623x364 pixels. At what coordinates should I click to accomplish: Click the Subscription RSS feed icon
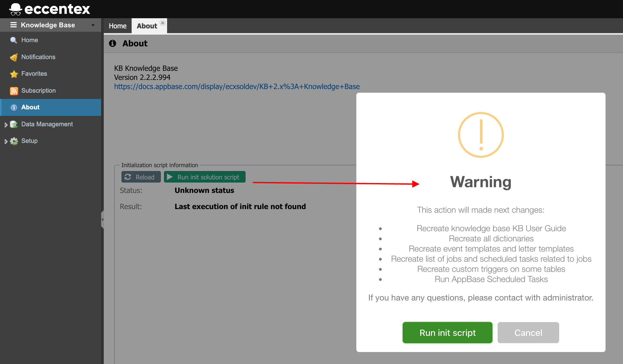(14, 91)
